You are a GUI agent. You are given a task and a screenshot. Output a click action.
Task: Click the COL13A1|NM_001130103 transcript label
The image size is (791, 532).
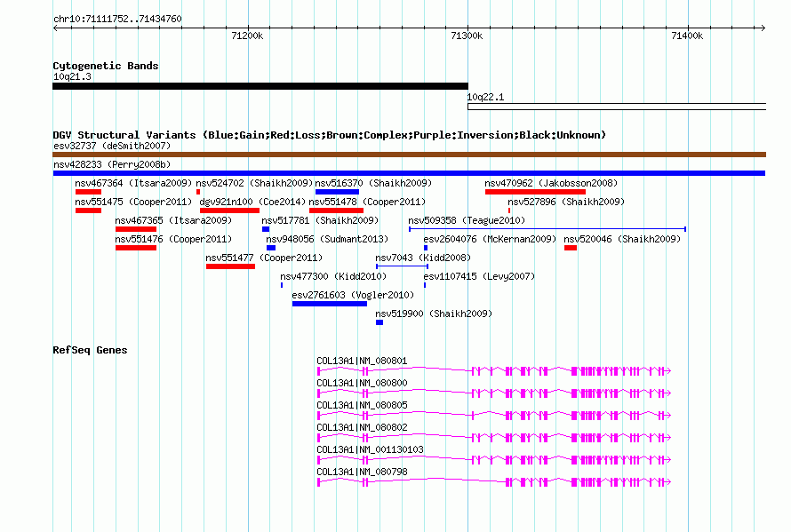tap(370, 449)
